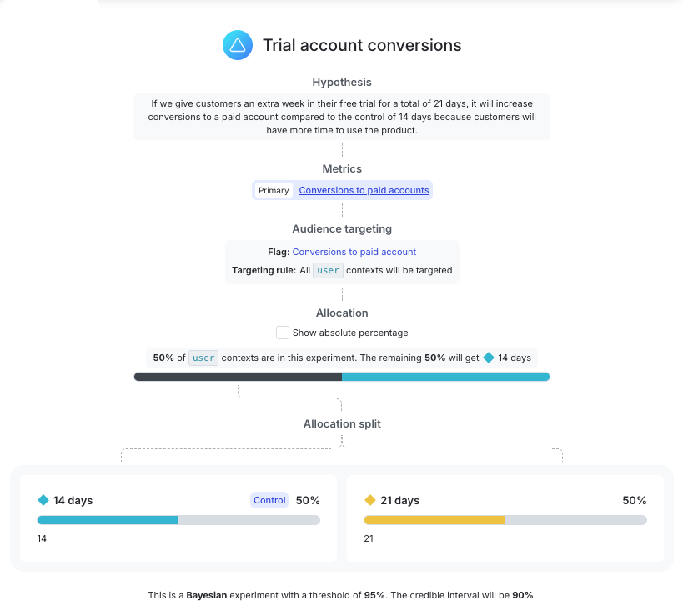Viewport: 683px width, 616px height.
Task: Click the 14 days teal progress bar
Action: click(178, 520)
